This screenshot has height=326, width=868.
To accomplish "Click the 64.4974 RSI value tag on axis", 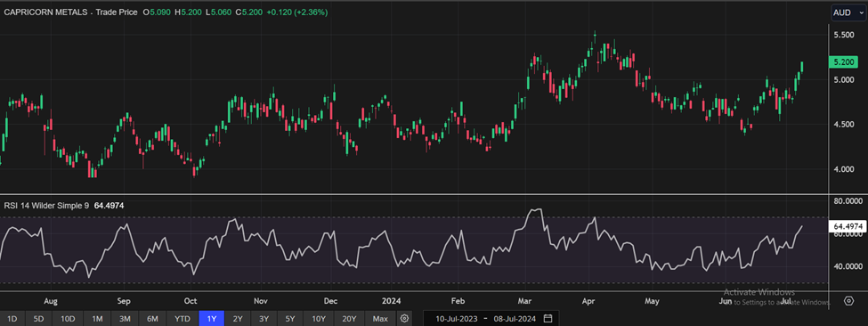I will 847,226.
